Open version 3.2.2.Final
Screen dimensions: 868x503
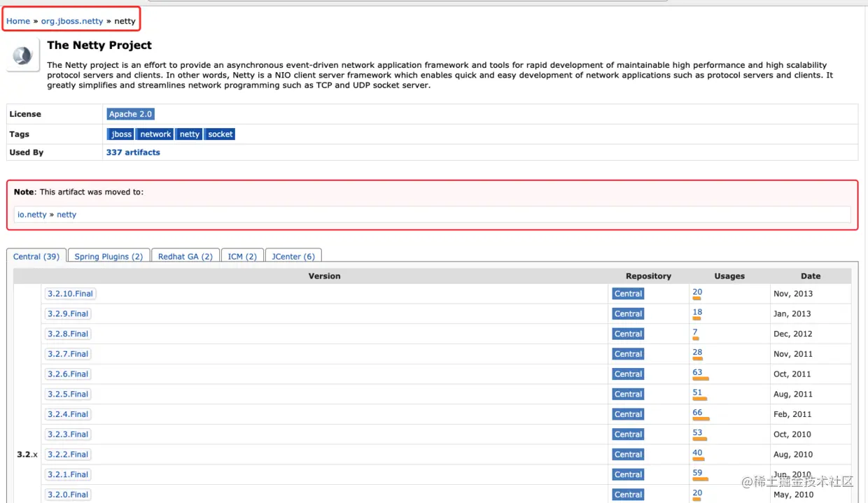click(68, 455)
